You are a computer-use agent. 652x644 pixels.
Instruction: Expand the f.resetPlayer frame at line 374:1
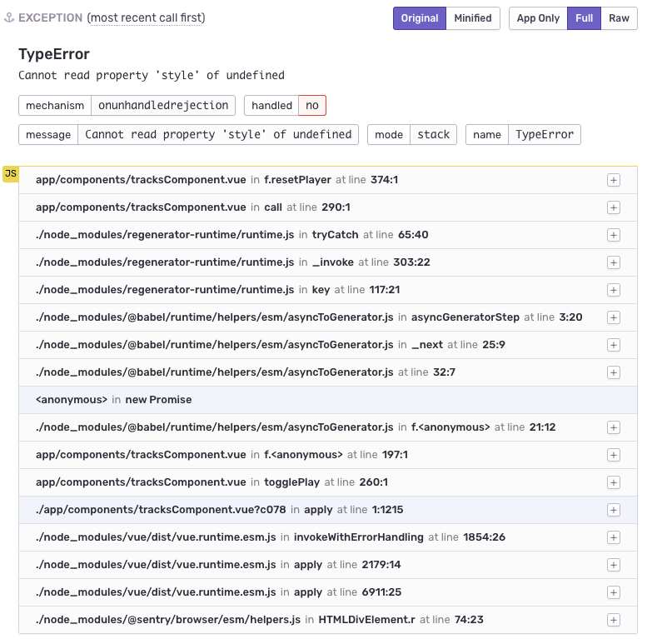pyautogui.click(x=614, y=180)
